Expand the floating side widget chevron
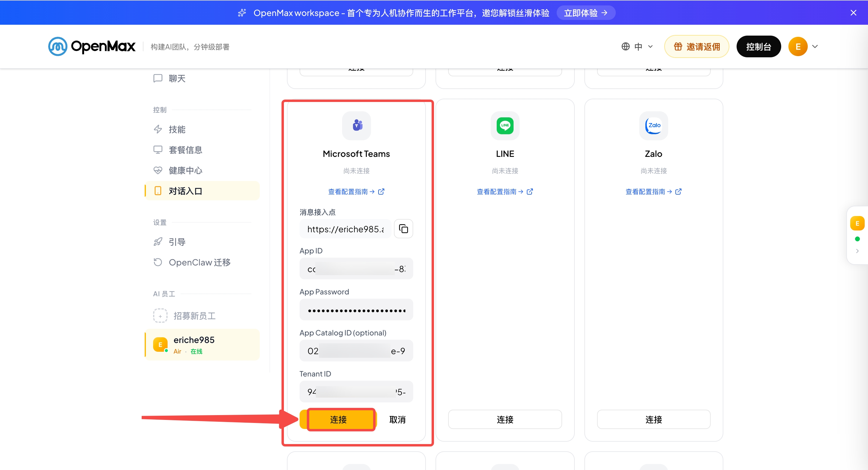This screenshot has width=868, height=470. click(x=857, y=251)
